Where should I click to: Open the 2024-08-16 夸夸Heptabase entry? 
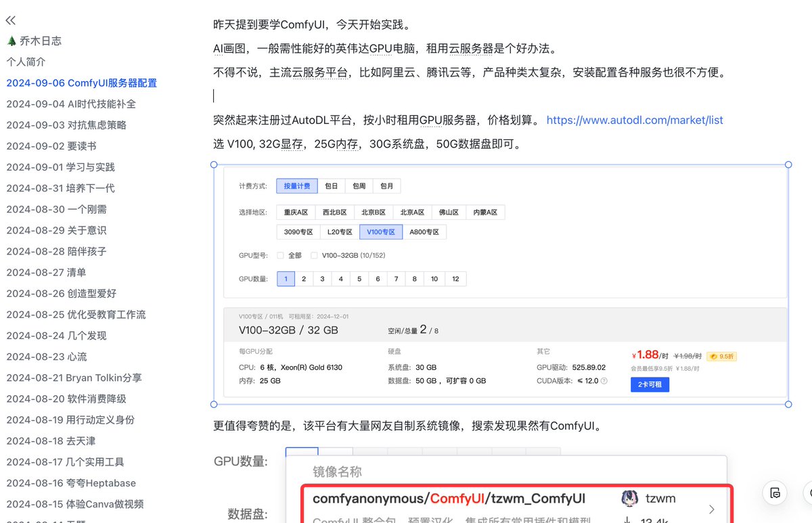pyautogui.click(x=71, y=483)
